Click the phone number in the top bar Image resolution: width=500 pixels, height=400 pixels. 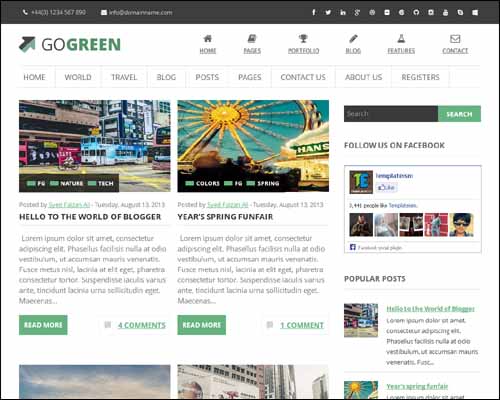pos(58,12)
